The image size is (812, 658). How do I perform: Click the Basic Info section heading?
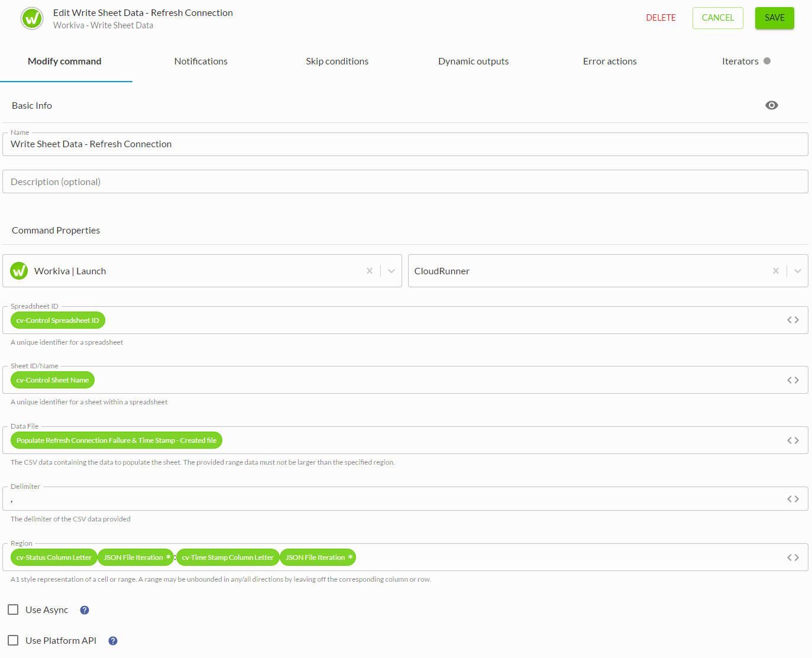[x=32, y=106]
